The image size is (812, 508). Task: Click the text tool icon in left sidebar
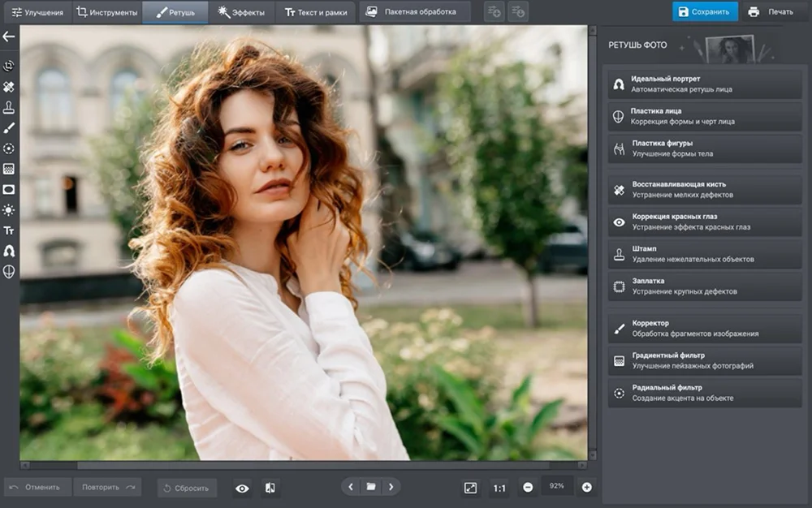click(x=9, y=230)
